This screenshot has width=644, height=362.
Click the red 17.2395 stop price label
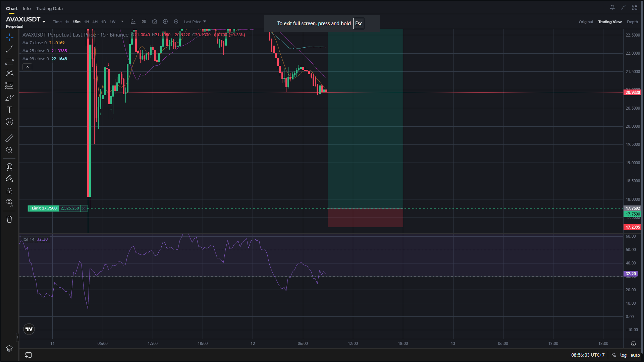point(632,227)
